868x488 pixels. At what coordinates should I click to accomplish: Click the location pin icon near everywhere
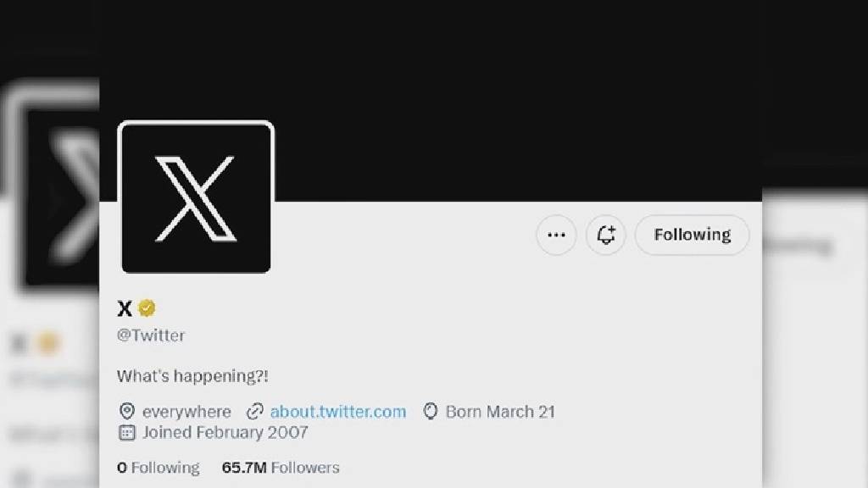point(129,412)
